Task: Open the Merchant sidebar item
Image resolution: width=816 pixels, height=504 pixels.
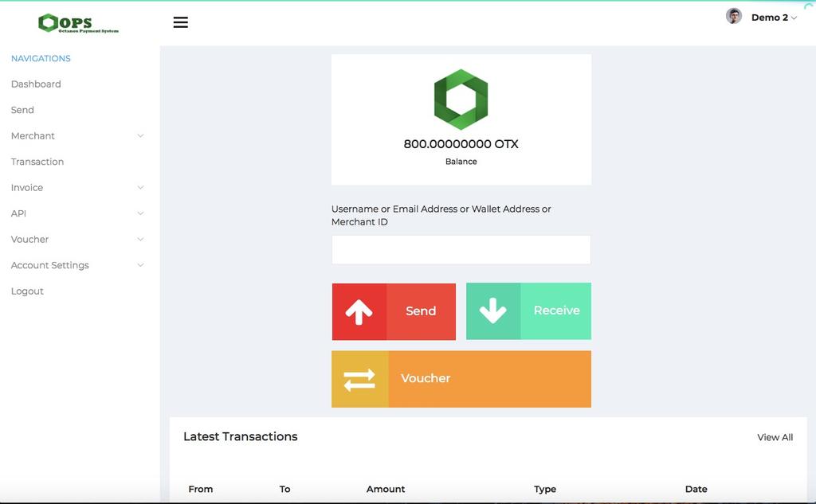Action: [x=33, y=135]
